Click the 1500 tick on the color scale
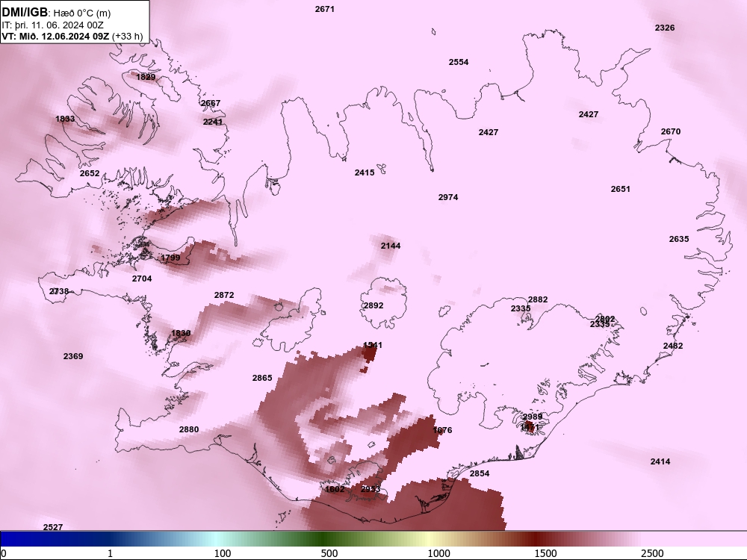747x560 pixels. (545, 553)
